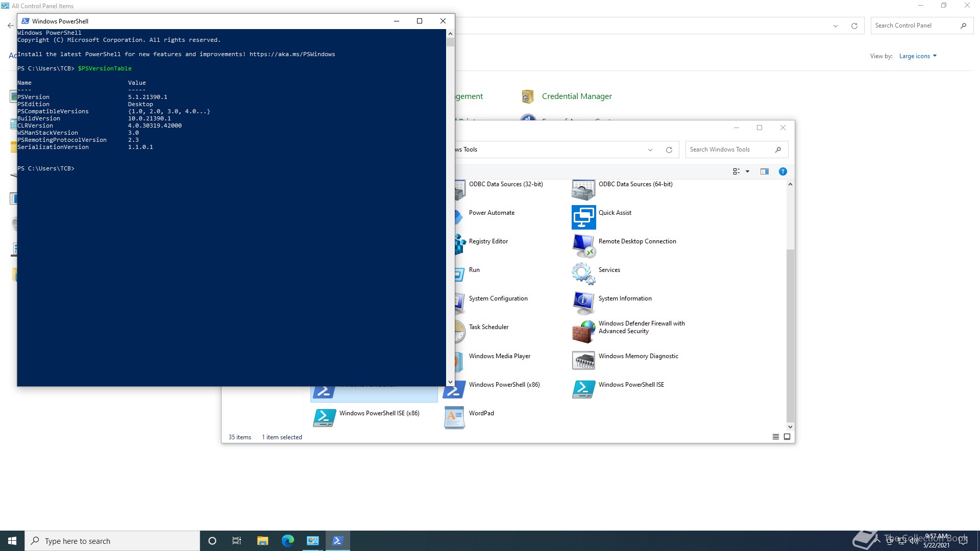This screenshot has width=980, height=551.
Task: Click the PSVersion value 5.1.21390.1
Action: pyautogui.click(x=148, y=97)
